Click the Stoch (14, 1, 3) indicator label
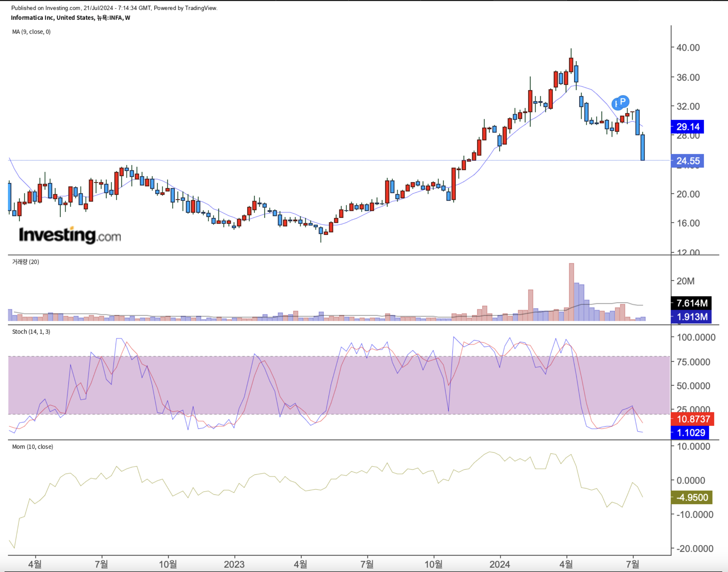The height and width of the screenshot is (572, 728). tap(31, 331)
